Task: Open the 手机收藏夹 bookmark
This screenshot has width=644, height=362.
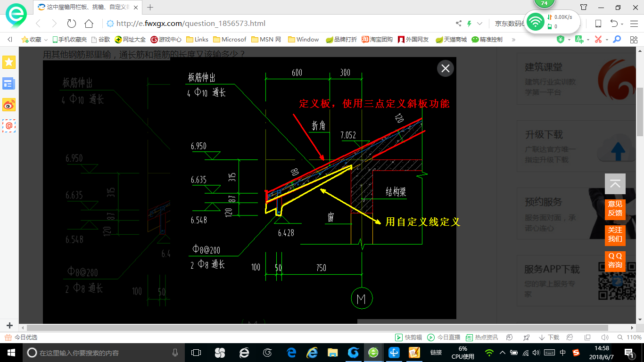Action: click(69, 40)
